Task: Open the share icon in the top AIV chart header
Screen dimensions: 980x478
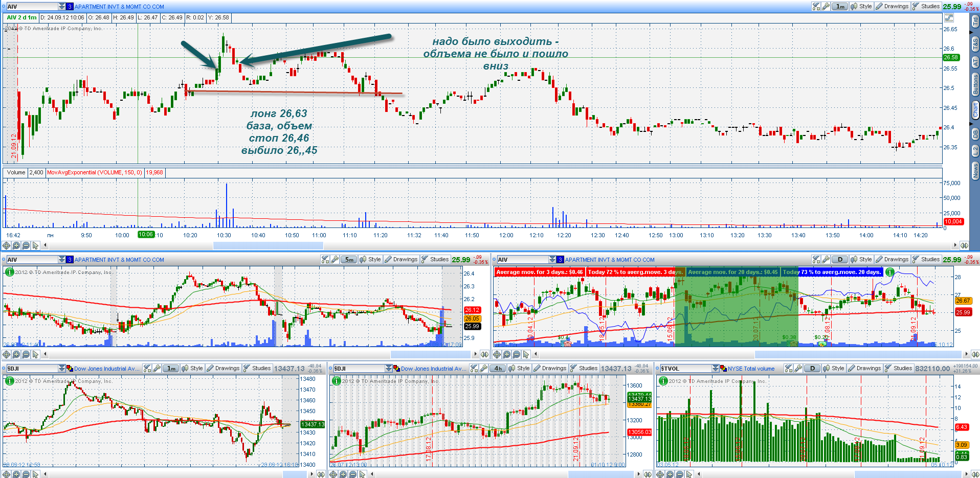Action: tap(816, 7)
